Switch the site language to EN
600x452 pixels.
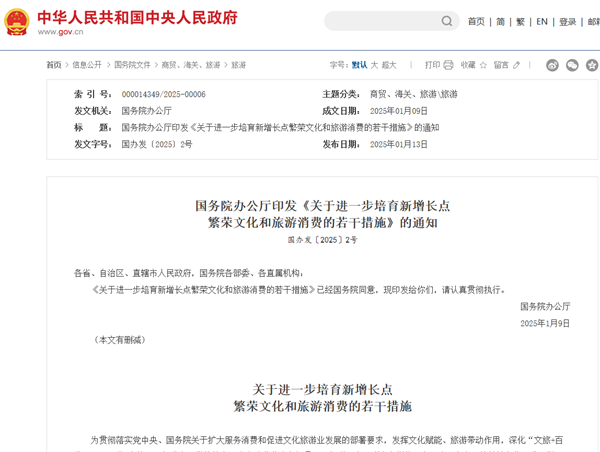[x=542, y=22]
